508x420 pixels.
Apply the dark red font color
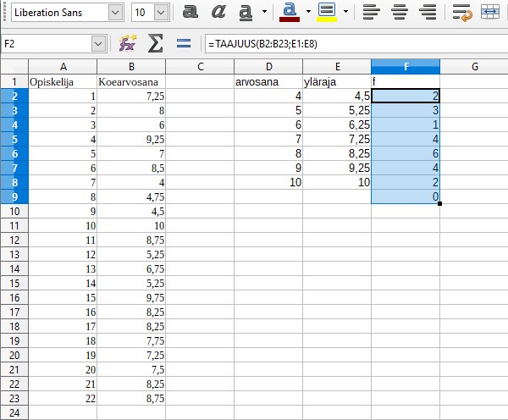[290, 12]
